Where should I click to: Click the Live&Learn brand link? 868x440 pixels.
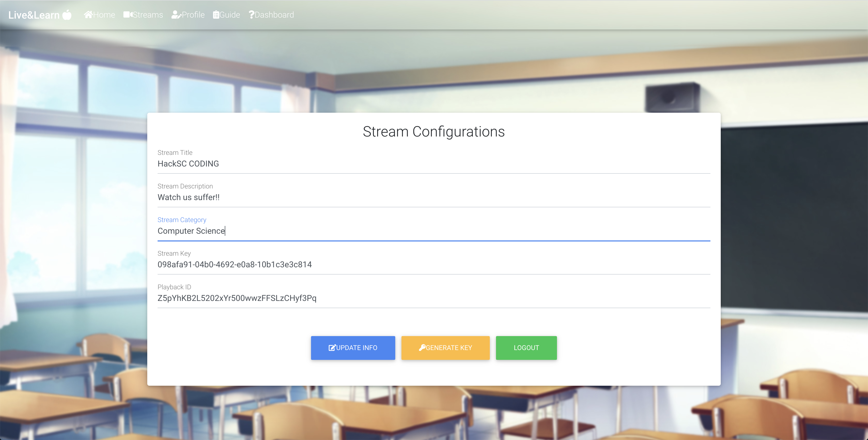pyautogui.click(x=34, y=15)
